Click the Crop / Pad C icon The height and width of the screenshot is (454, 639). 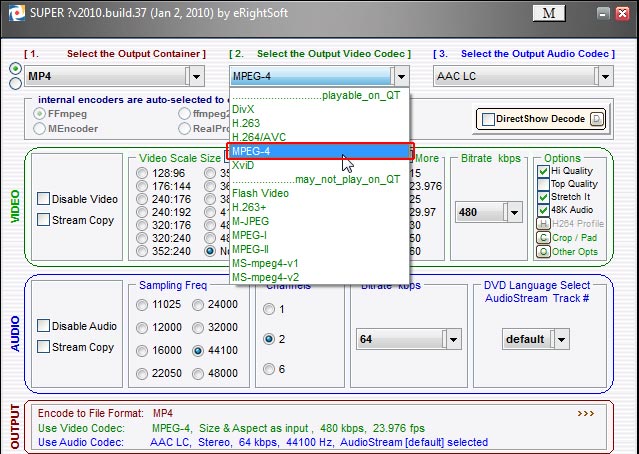pyautogui.click(x=545, y=237)
